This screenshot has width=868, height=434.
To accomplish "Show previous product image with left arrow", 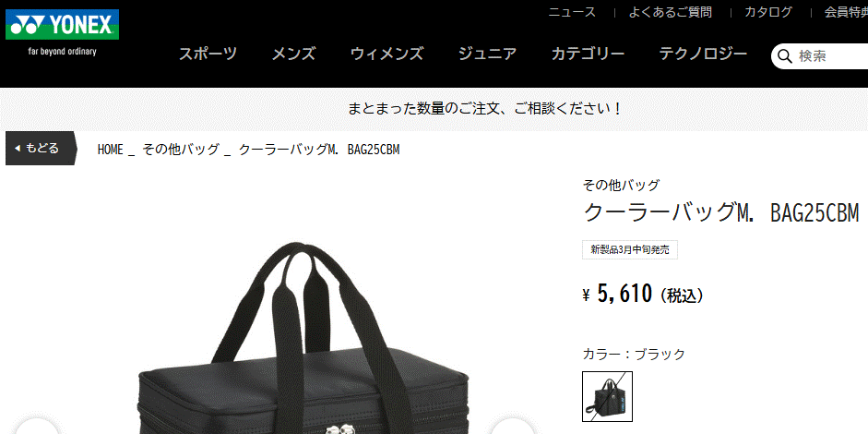I will click(x=37, y=428).
